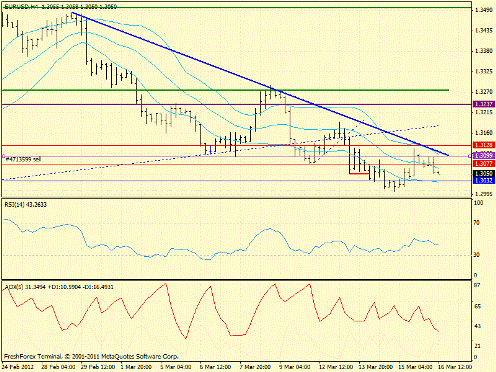Select the ADX scale value 65
This screenshot has width=496, height=372.
(x=477, y=306)
